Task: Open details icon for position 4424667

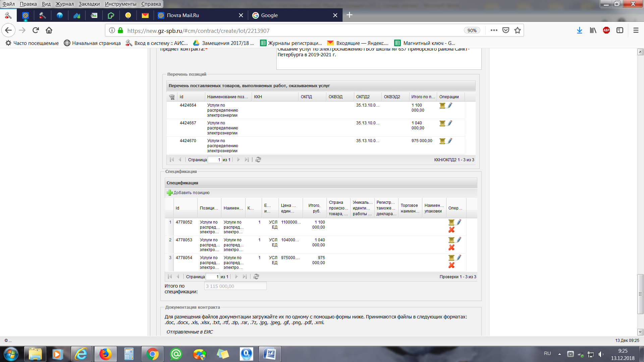Action: click(x=442, y=123)
